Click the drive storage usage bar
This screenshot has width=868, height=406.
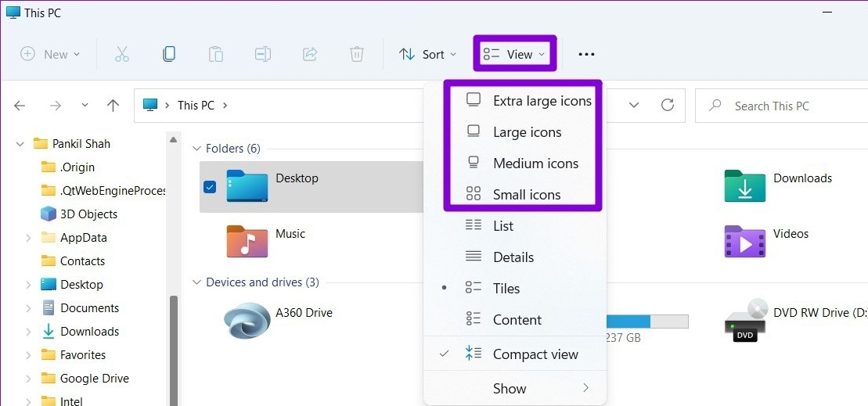point(648,322)
